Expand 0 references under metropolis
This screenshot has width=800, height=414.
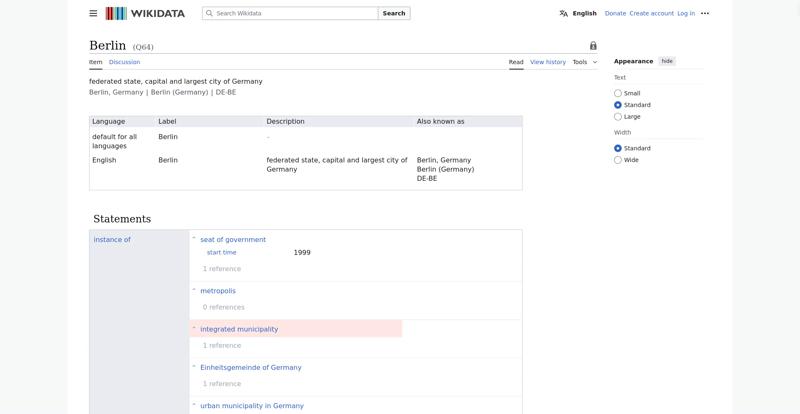pos(223,307)
